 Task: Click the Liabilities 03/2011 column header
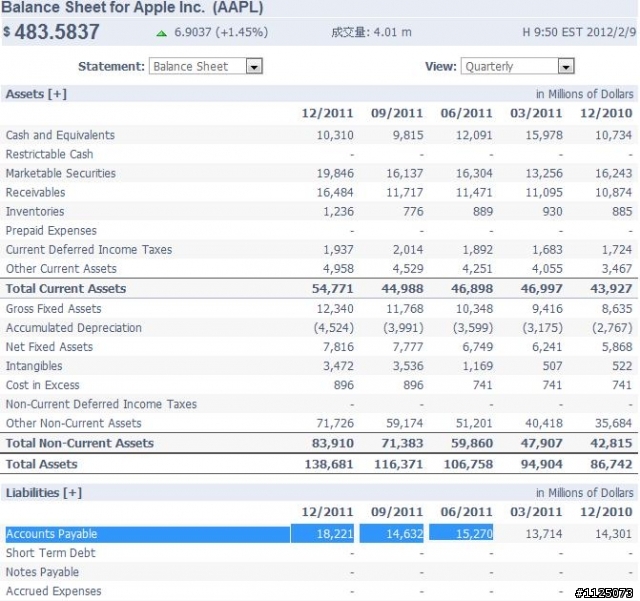pos(536,512)
